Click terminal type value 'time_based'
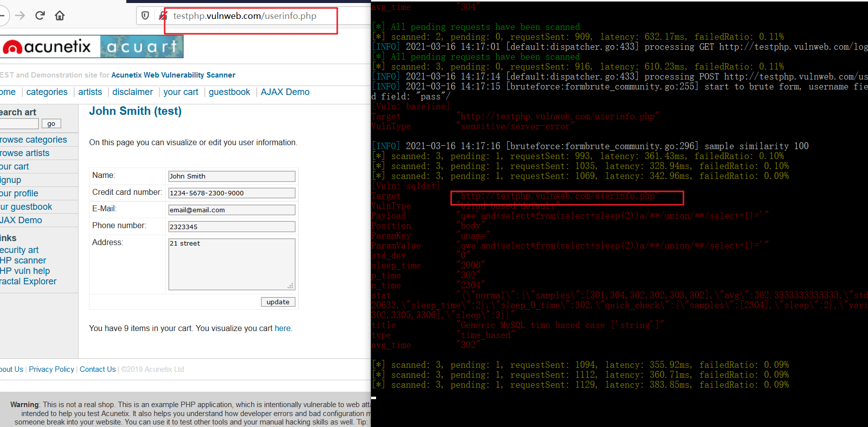The image size is (868, 427). pyautogui.click(x=485, y=335)
